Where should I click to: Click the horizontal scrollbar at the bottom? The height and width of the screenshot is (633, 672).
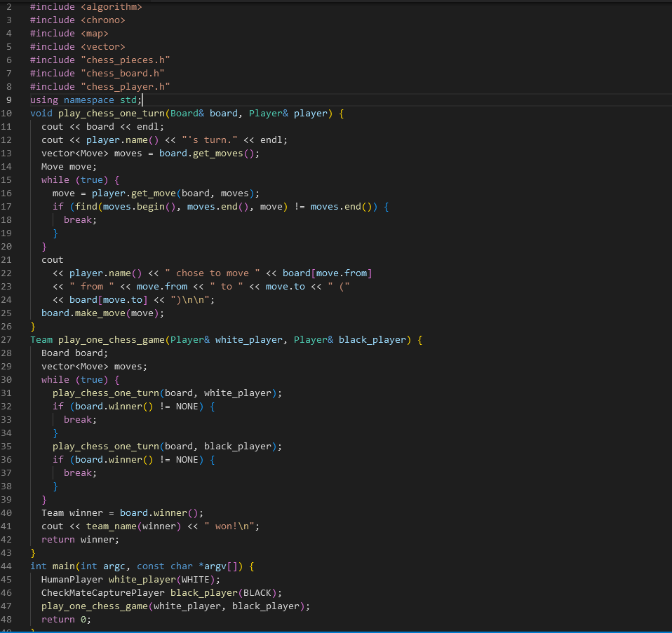pyautogui.click(x=337, y=630)
